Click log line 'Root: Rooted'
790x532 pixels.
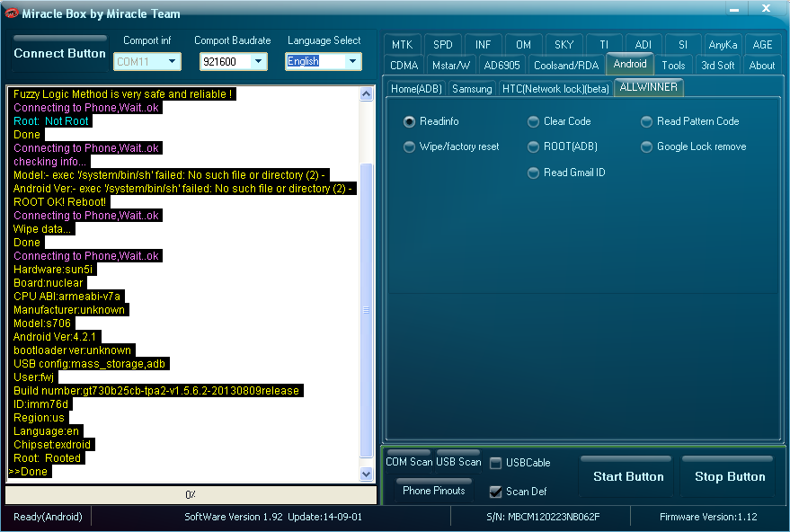tap(47, 458)
